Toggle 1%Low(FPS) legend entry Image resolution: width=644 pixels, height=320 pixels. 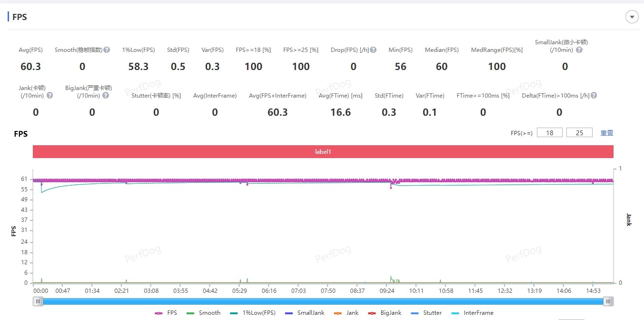[x=252, y=313]
